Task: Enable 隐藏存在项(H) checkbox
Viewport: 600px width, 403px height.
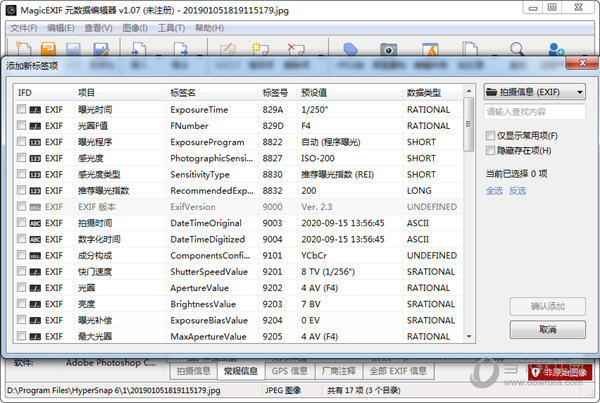Action: coord(490,150)
